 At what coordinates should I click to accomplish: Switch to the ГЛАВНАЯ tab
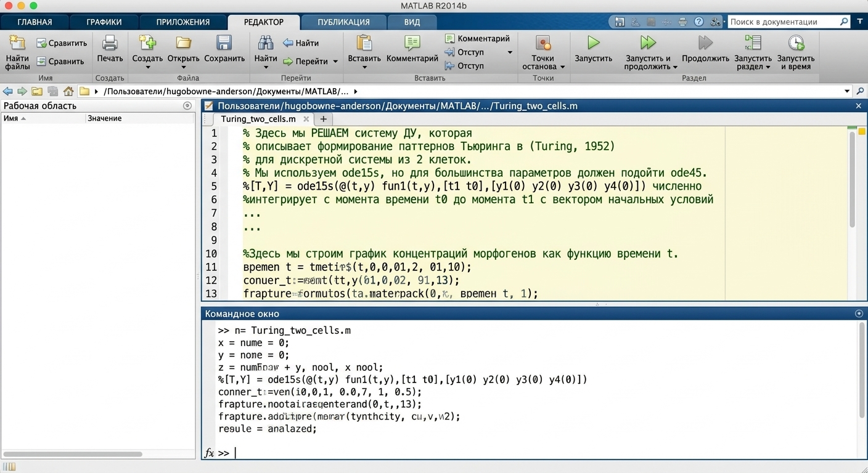(35, 22)
